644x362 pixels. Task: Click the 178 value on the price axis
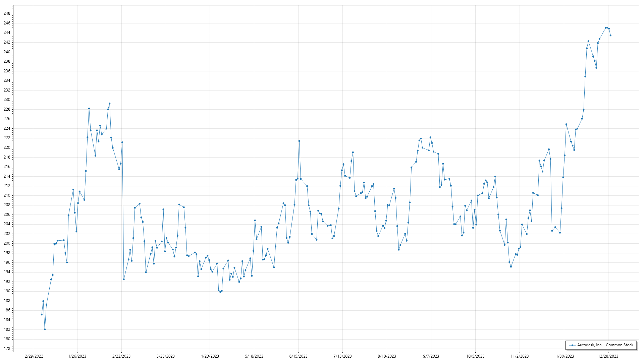(x=7, y=349)
